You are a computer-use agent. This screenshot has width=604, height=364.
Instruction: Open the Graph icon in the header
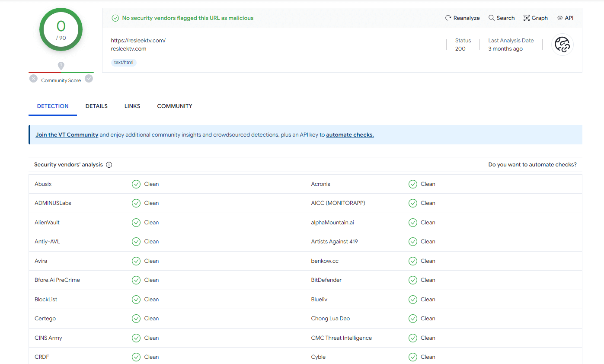(527, 18)
